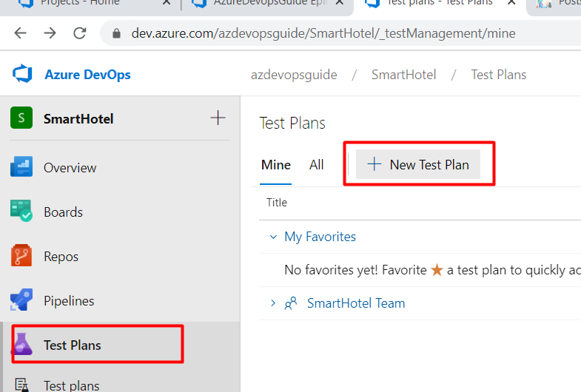Open the Overview hub icon
Viewport: 581px width, 392px height.
click(x=21, y=166)
